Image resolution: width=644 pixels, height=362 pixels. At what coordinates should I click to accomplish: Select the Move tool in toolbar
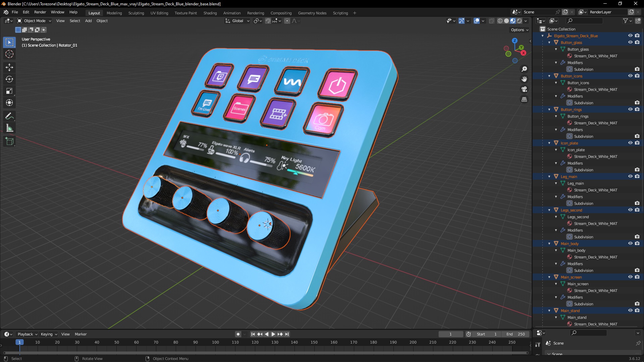click(x=10, y=66)
